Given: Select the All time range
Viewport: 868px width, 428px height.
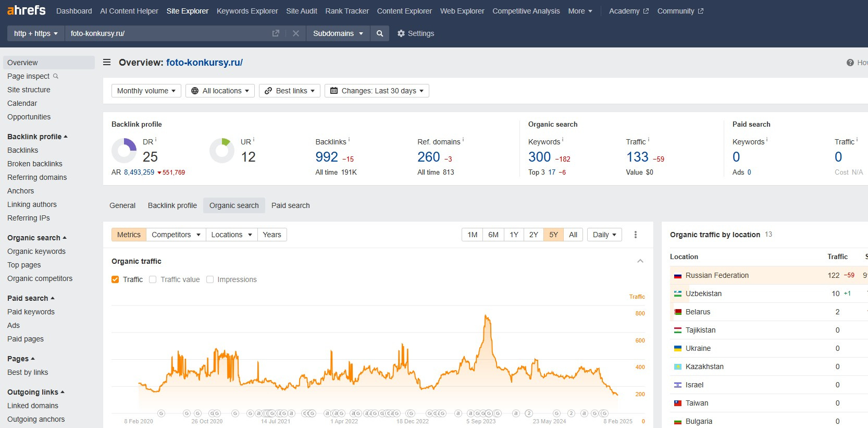Looking at the screenshot, I should [x=573, y=235].
